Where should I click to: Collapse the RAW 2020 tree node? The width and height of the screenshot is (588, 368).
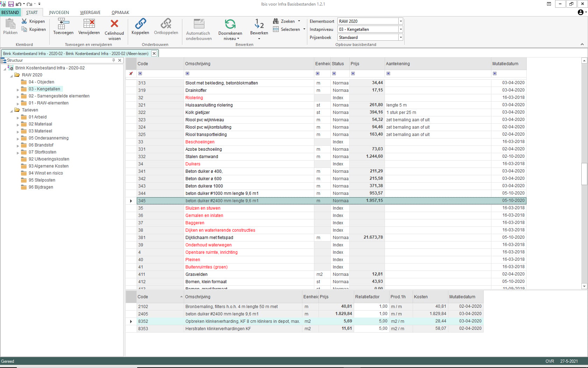point(11,76)
